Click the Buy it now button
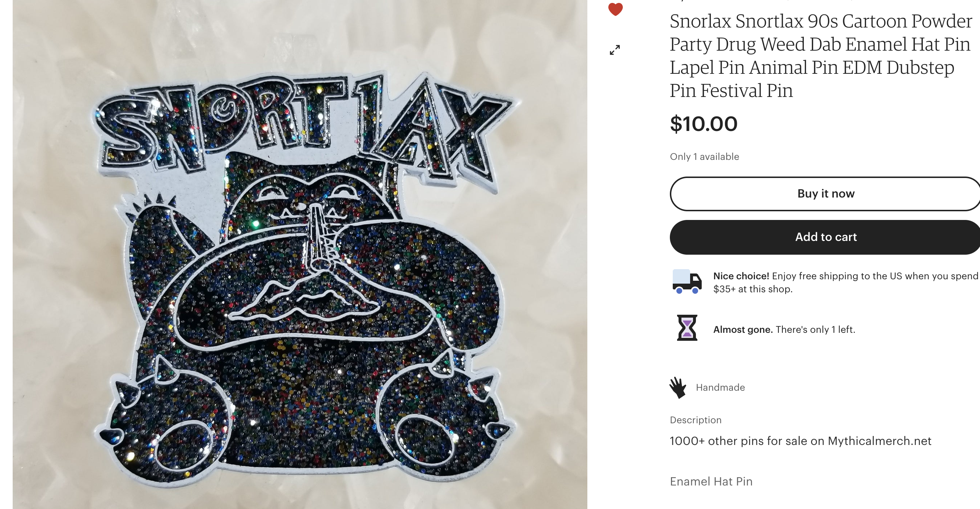 [825, 194]
